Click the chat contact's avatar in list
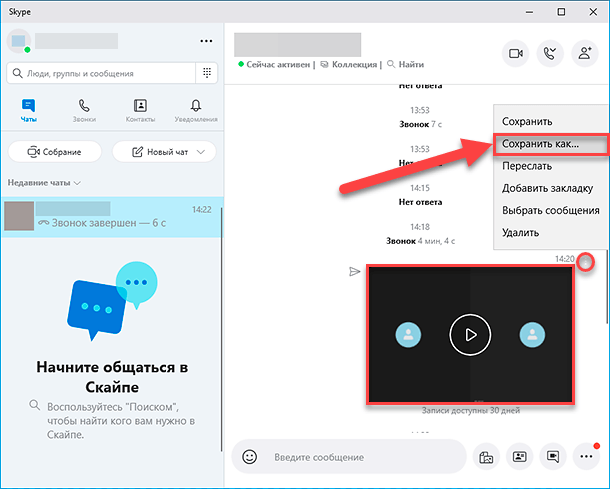 click(19, 216)
